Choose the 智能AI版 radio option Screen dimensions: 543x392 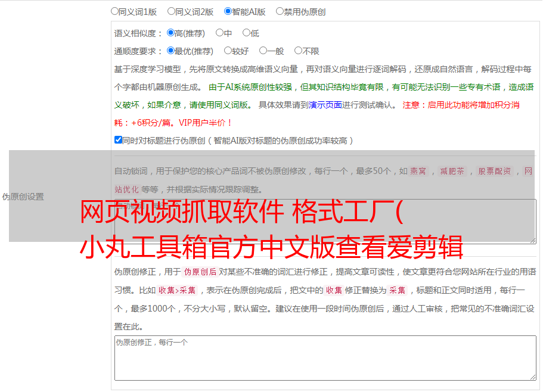pyautogui.click(x=228, y=11)
